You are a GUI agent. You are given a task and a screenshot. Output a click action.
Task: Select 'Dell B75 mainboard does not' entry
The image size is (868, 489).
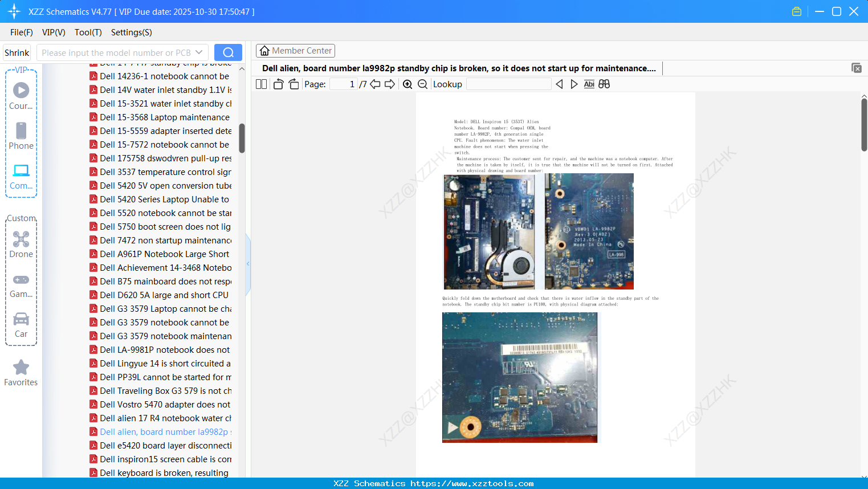click(x=161, y=282)
